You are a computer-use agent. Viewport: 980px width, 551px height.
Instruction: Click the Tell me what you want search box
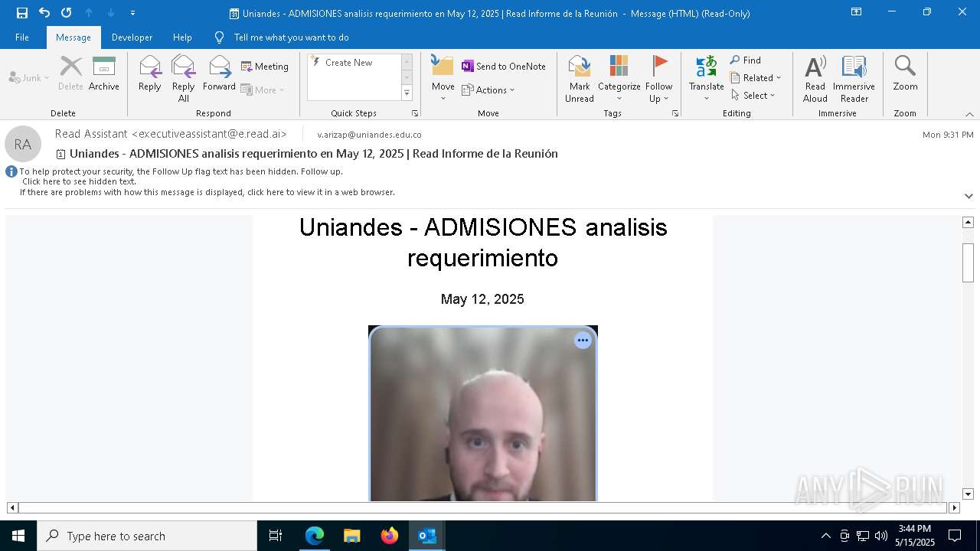click(291, 37)
